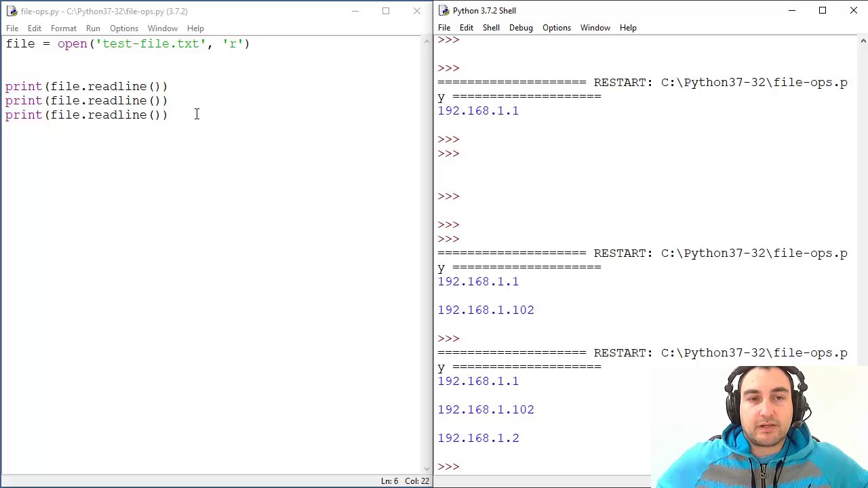Open Shell menu in Python Shell

tap(491, 28)
